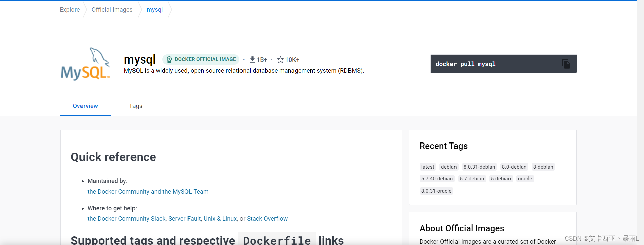Visit the Unix & Linux link
The image size is (644, 245).
pos(220,219)
